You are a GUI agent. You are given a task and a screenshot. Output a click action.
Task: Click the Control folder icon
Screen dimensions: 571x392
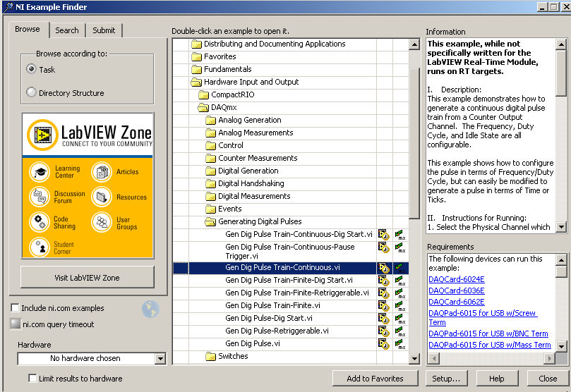210,145
